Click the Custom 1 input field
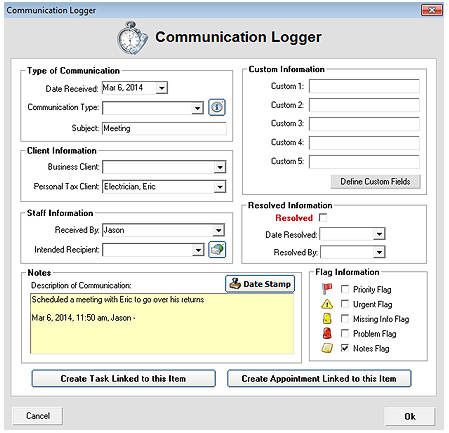The width and height of the screenshot is (449, 433). click(x=364, y=86)
